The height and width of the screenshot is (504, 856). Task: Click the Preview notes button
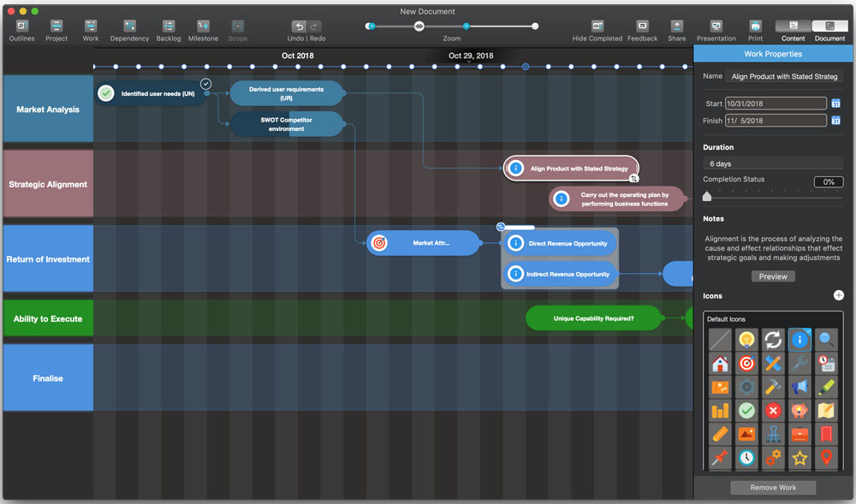(773, 276)
